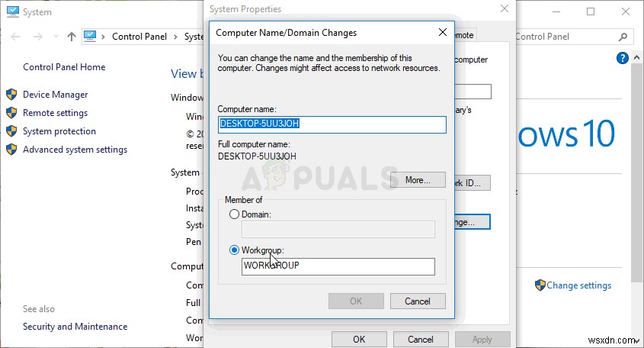Click the Change... button in System Properties
This screenshot has height=348, width=644.
(473, 222)
